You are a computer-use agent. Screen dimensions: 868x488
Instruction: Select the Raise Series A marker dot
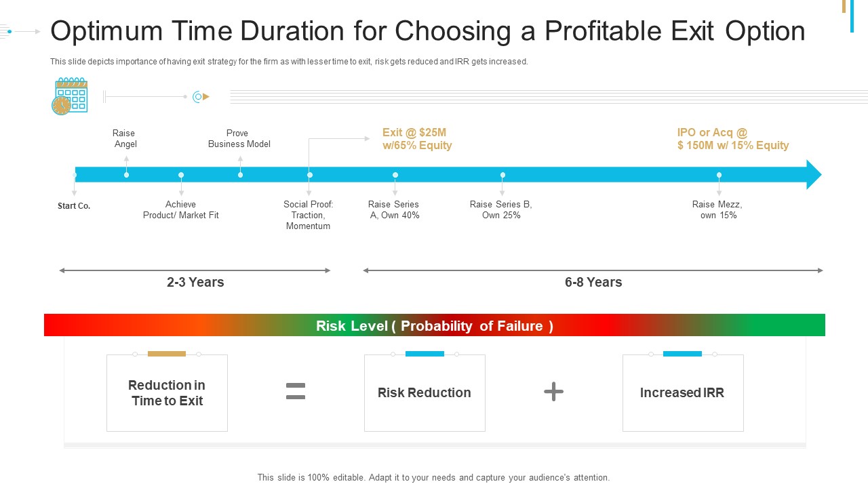[395, 175]
